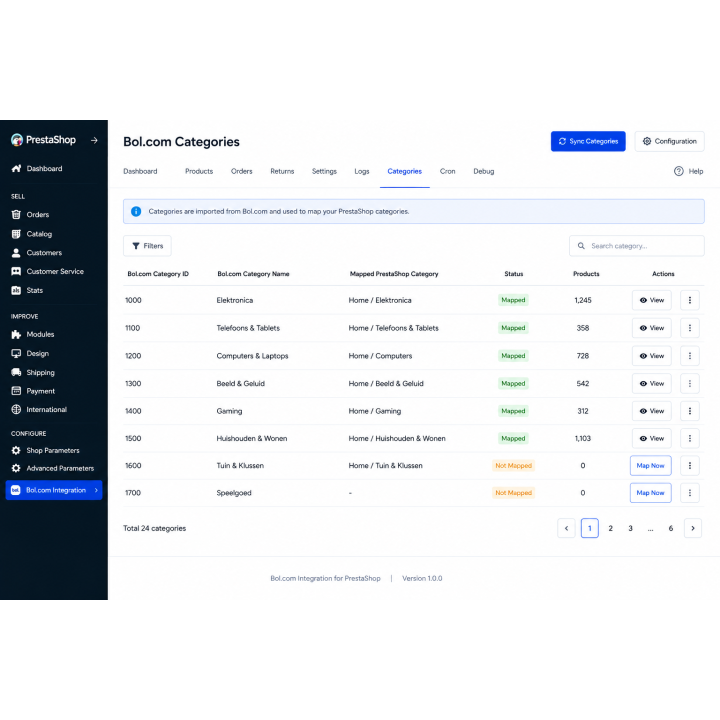View the Computers & Laptops category
Image resolution: width=720 pixels, height=720 pixels.
pos(652,356)
